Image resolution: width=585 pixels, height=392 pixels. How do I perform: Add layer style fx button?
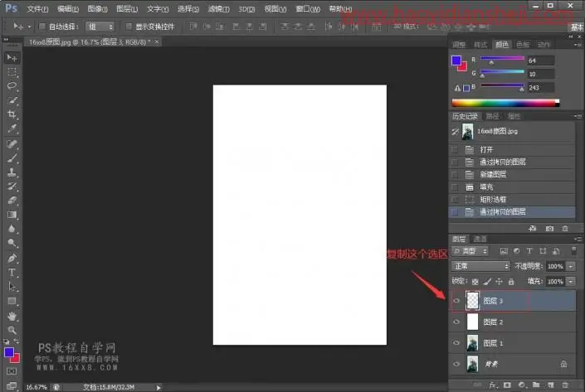493,385
